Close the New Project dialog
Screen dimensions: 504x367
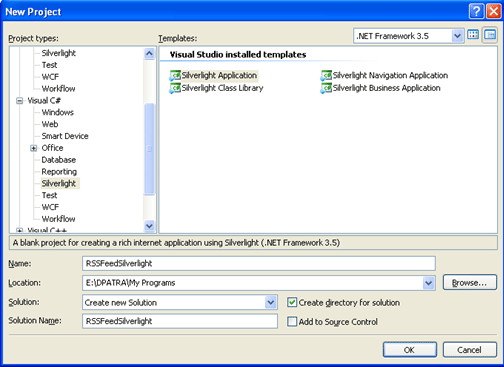[x=494, y=12]
